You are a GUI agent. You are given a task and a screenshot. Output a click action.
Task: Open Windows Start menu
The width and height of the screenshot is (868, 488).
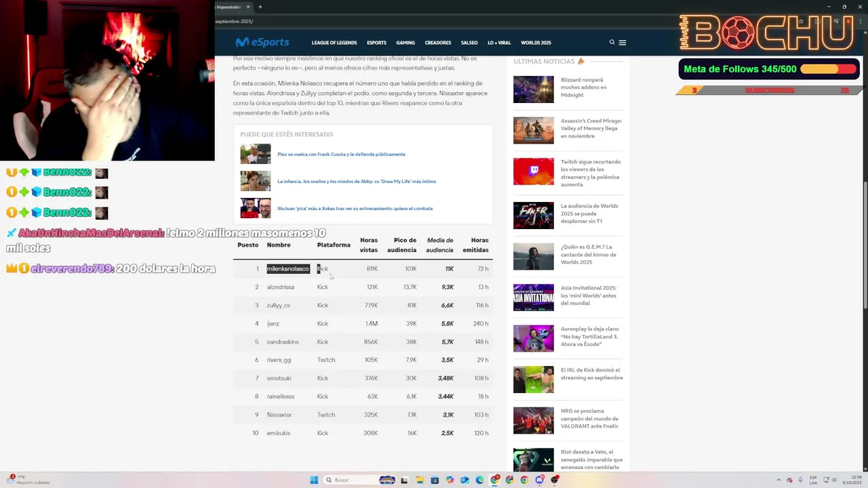click(313, 480)
